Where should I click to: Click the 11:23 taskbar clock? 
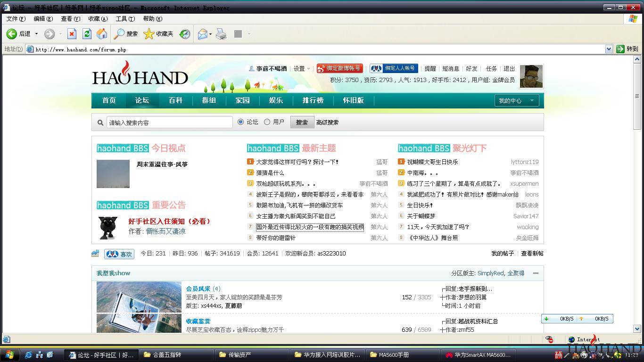(x=632, y=355)
